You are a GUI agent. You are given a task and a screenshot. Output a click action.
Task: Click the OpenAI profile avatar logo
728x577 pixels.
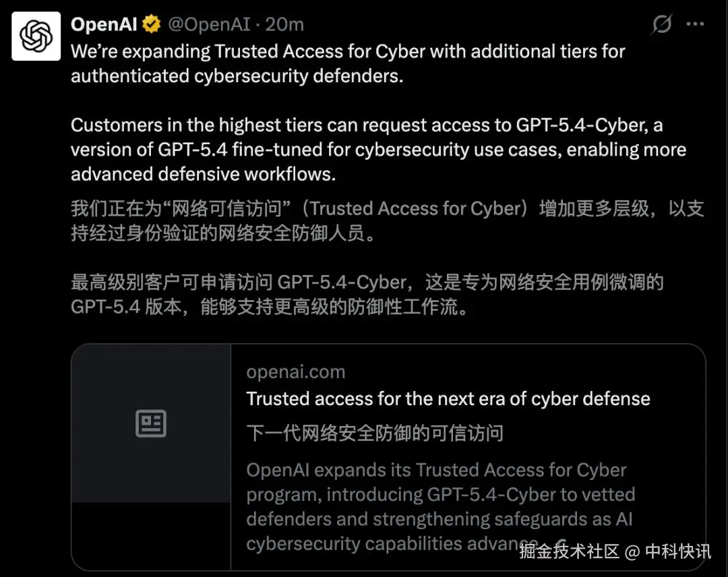[x=36, y=37]
